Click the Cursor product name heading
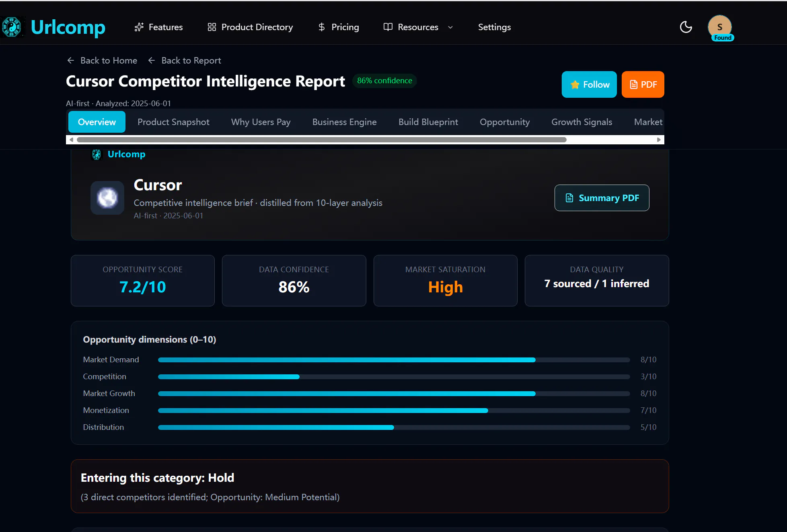This screenshot has height=532, width=787. pos(158,185)
